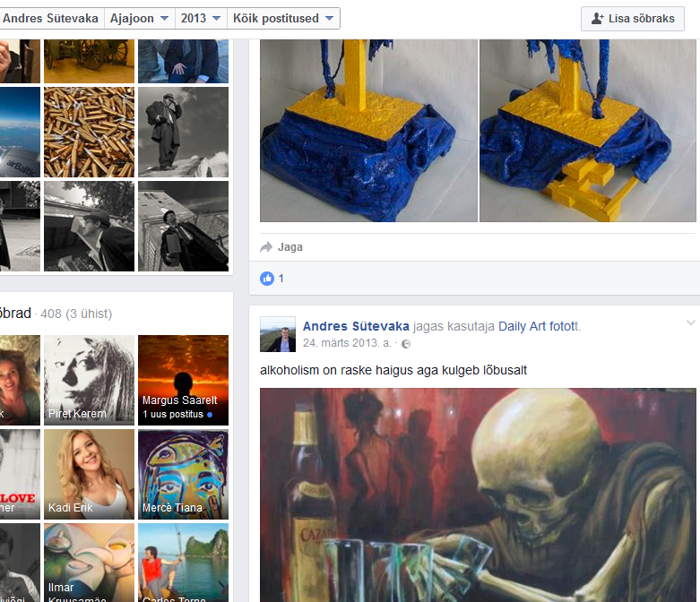Open the airBaltic wing photo thumbnail
Screen dimensions: 700x602
click(x=20, y=132)
